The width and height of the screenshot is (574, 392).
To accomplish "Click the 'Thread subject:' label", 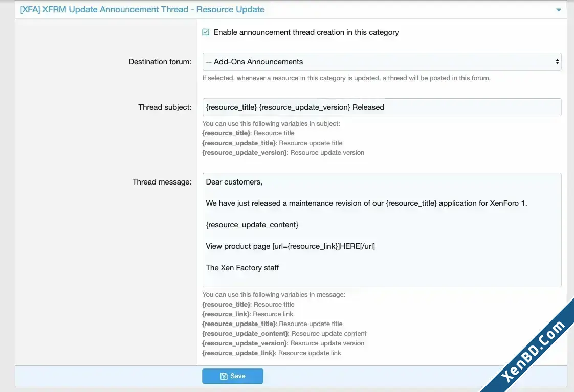I will (x=165, y=107).
